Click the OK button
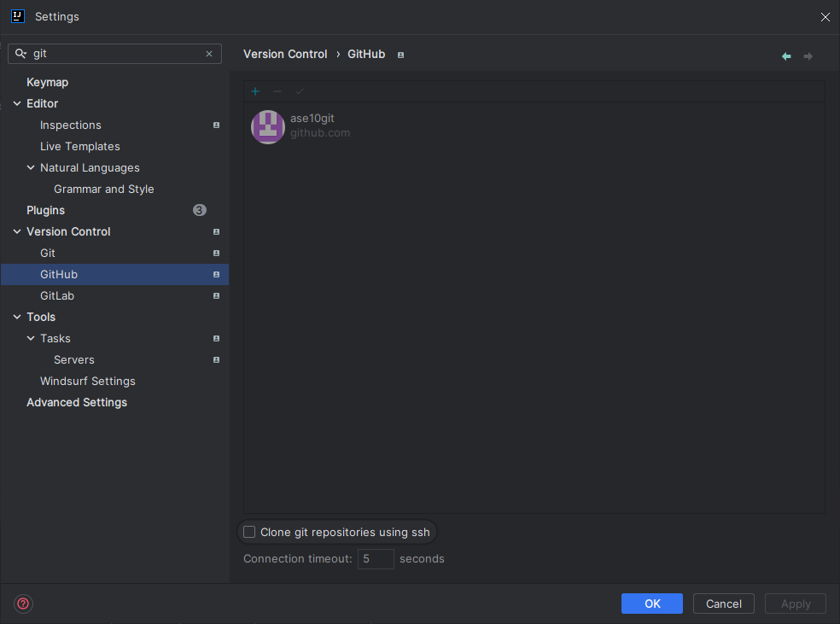 [x=652, y=604]
